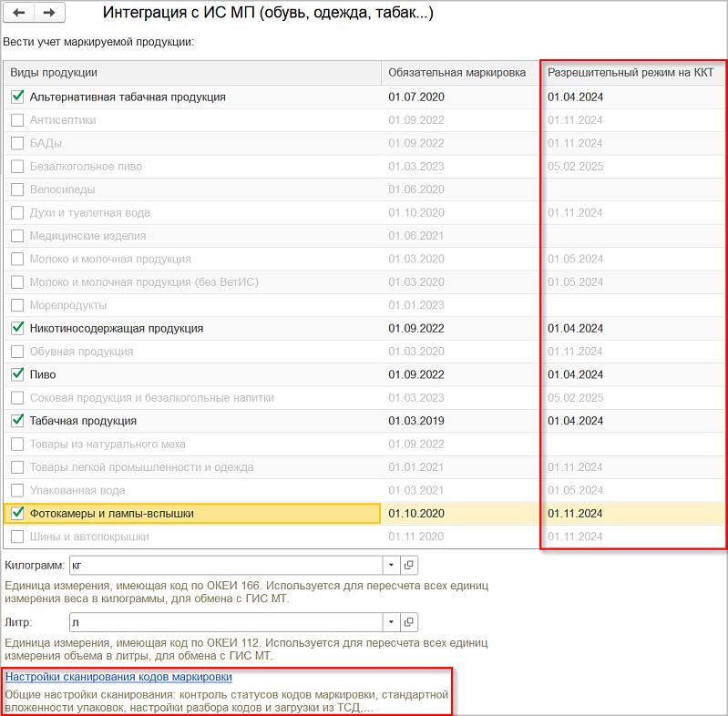Select Молоко и молочная продукция row label
The image size is (728, 716).
[110, 259]
